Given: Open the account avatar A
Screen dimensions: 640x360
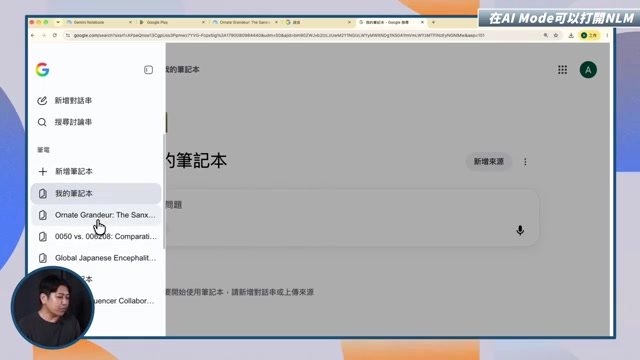Looking at the screenshot, I should click(588, 70).
